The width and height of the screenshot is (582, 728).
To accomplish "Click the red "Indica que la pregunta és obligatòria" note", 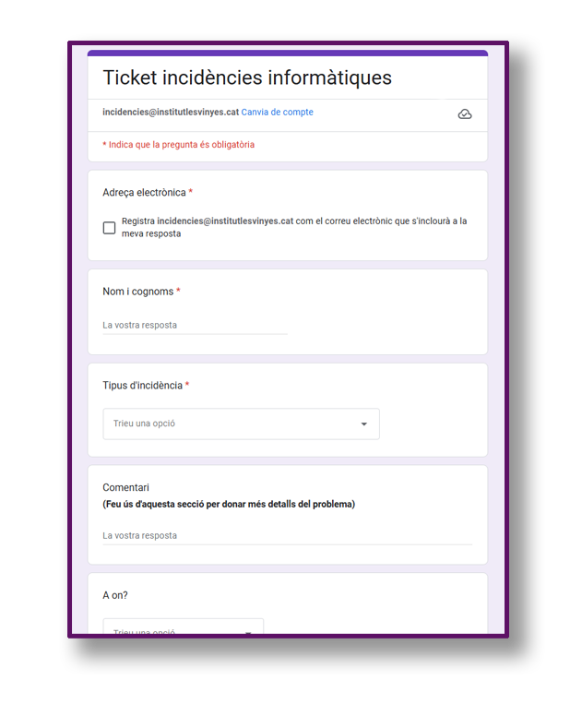I will pos(179,145).
